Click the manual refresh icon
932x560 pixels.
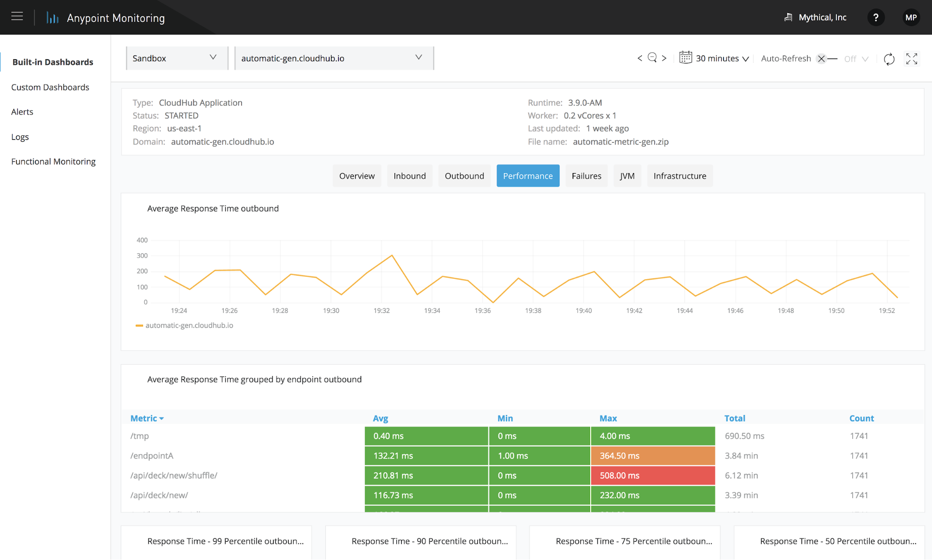click(889, 59)
